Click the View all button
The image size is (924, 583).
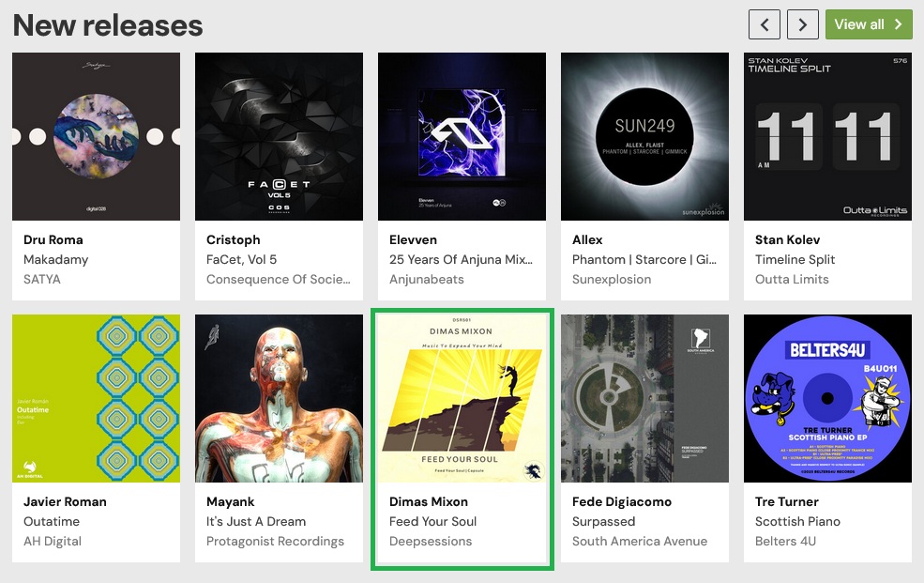point(869,24)
